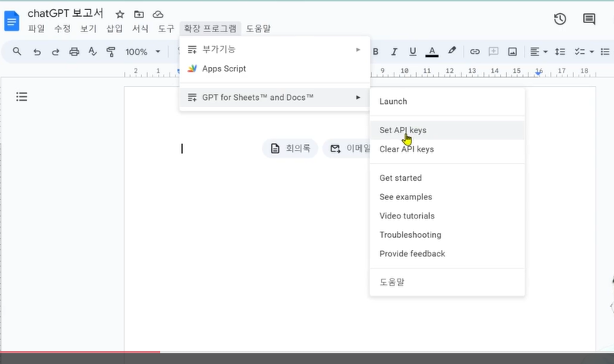Select Get started
The height and width of the screenshot is (364, 614).
tap(447, 178)
